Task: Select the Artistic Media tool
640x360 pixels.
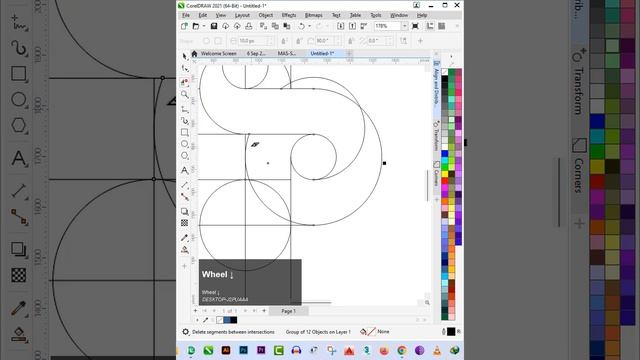Action: point(185,121)
